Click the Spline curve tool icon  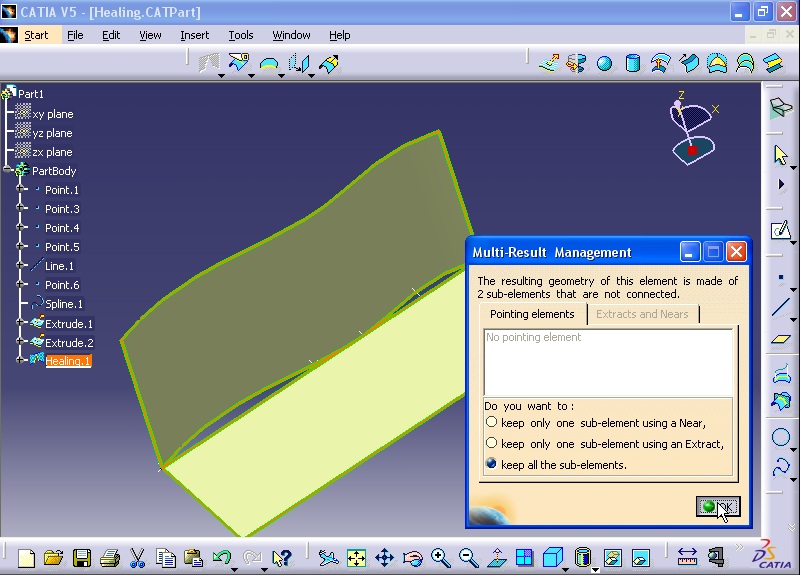[x=781, y=467]
